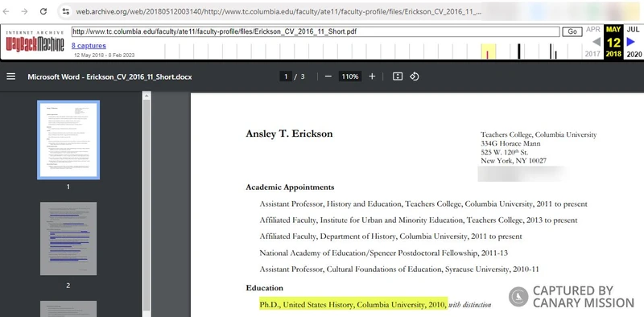Select the Institute for Urban and Minority Education line
The width and height of the screenshot is (644, 317).
(419, 220)
